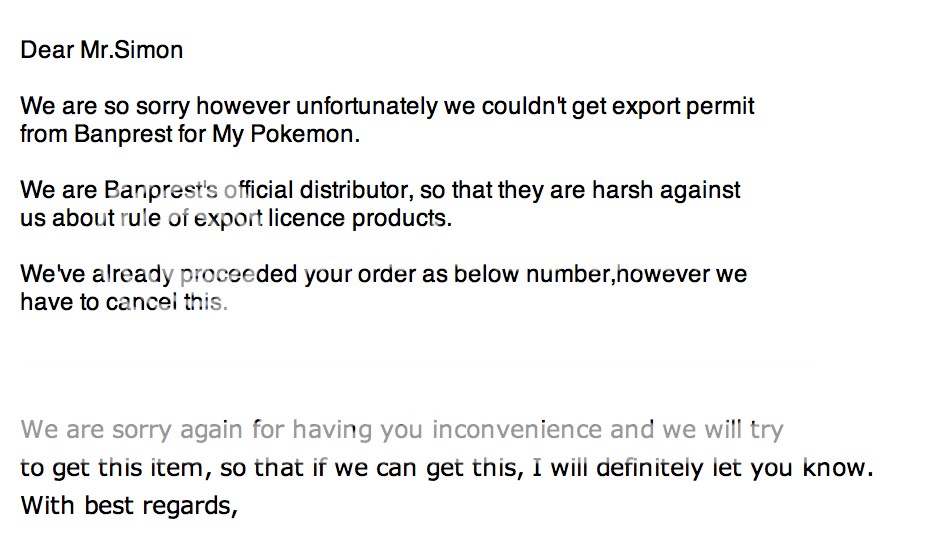Click 'to get this item,' text
Image resolution: width=936 pixels, height=548 pixels.
pos(116,467)
